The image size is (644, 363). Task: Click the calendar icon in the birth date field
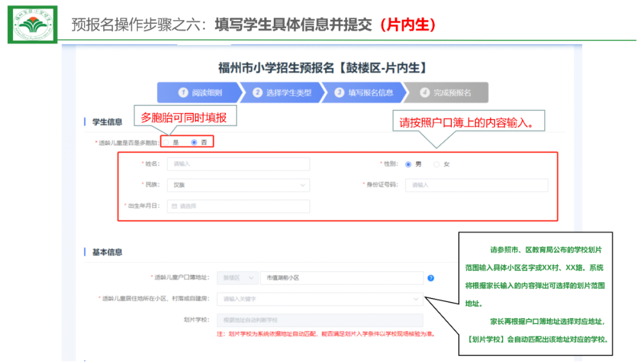[x=174, y=206]
